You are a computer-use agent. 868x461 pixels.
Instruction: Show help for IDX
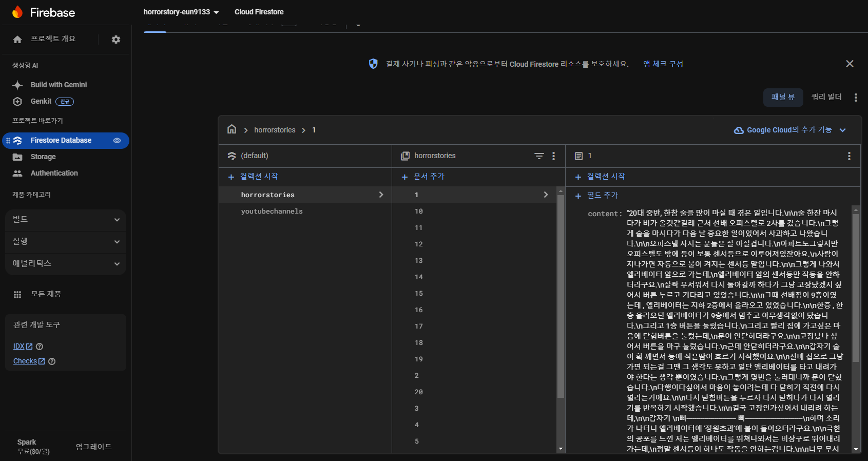tap(40, 347)
